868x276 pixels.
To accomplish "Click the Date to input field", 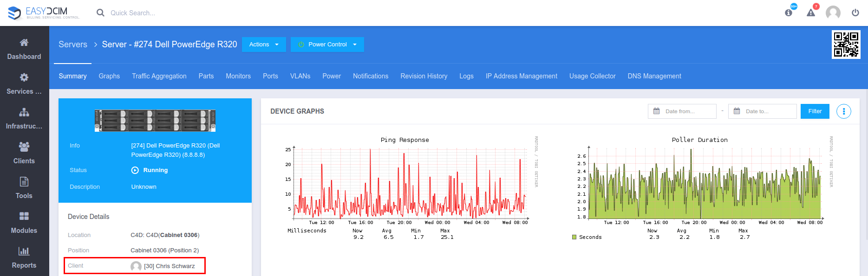I will pos(763,111).
